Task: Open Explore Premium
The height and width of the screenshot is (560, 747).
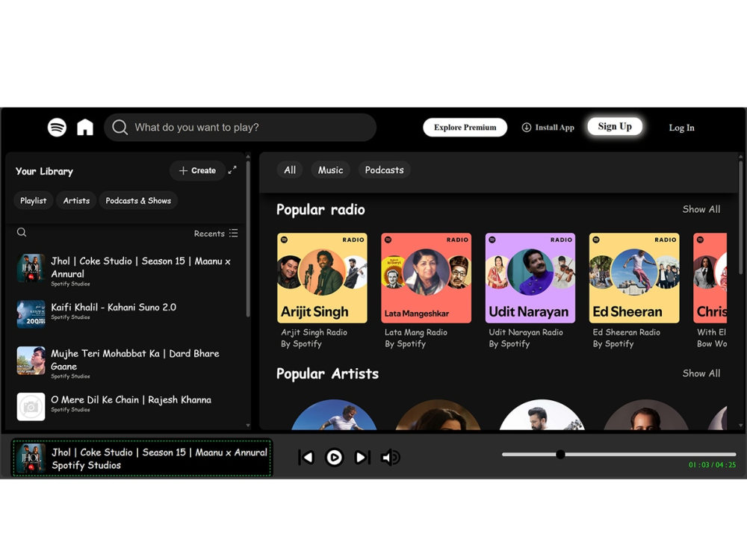Action: [465, 127]
